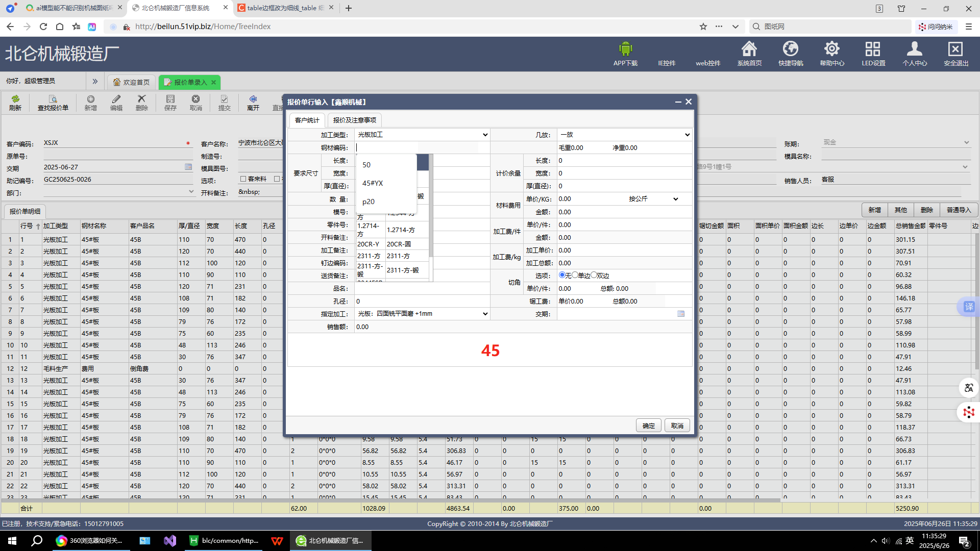This screenshot has height=551, width=980.
Task: Click the 刷新 toolbar icon
Action: click(15, 99)
